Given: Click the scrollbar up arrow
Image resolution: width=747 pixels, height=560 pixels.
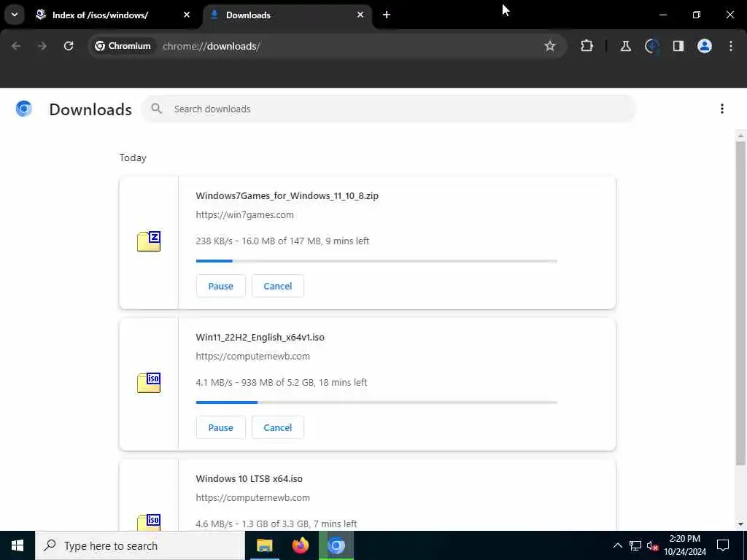Looking at the screenshot, I should (740, 136).
